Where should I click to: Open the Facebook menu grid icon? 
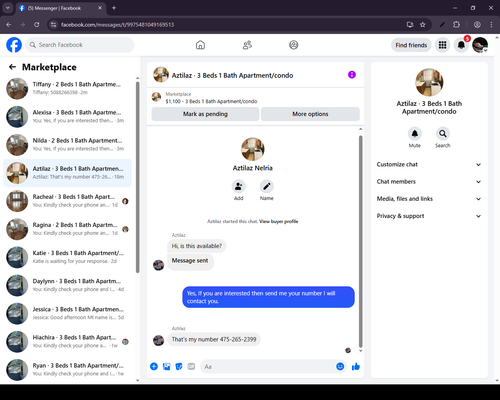click(442, 45)
